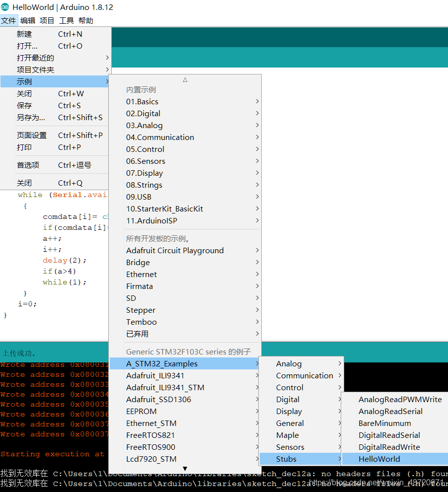
Task: Open the DigitalReadSerial example
Action: pos(395,435)
